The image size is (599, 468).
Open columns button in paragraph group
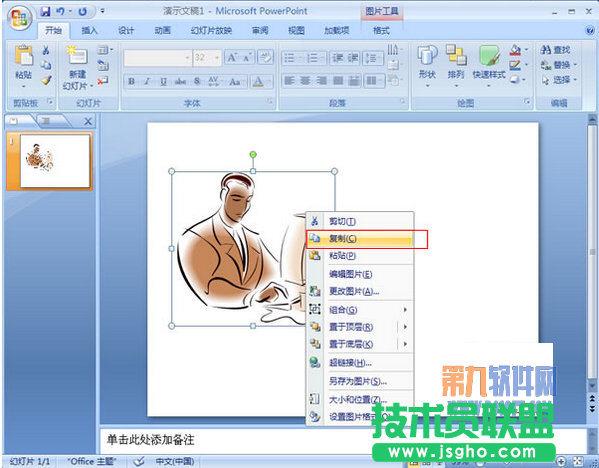[x=374, y=81]
